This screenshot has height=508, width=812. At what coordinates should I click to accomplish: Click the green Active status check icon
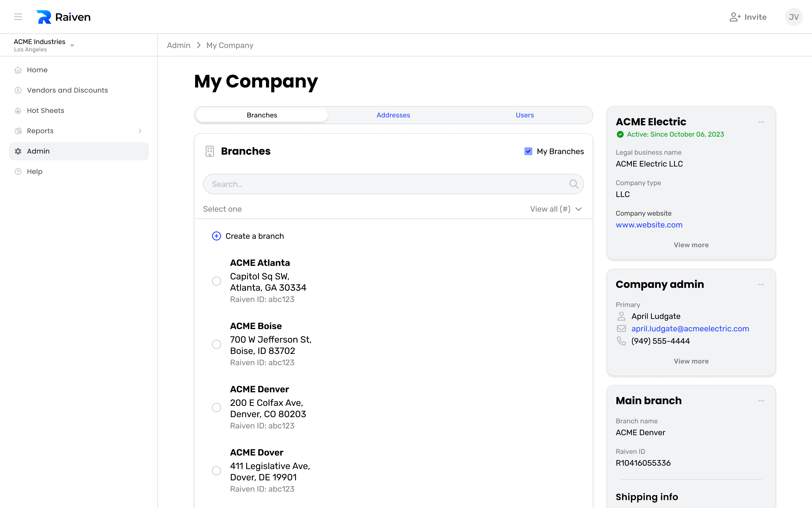point(620,134)
